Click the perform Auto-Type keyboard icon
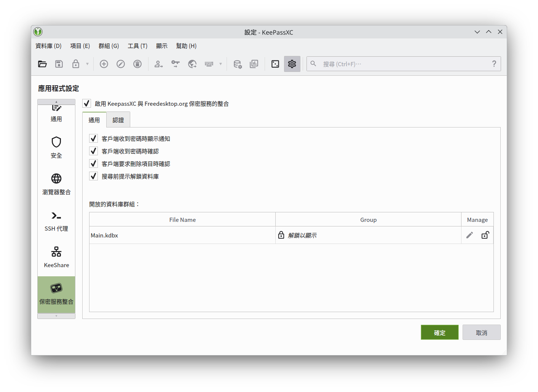Screen dimensions: 538x392 pos(209,64)
